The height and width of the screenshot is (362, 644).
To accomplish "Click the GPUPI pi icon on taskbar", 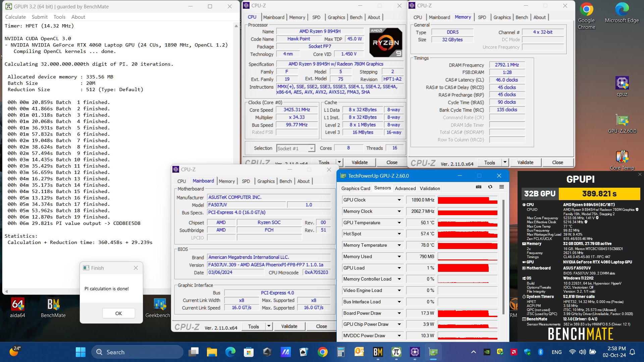I will [396, 352].
